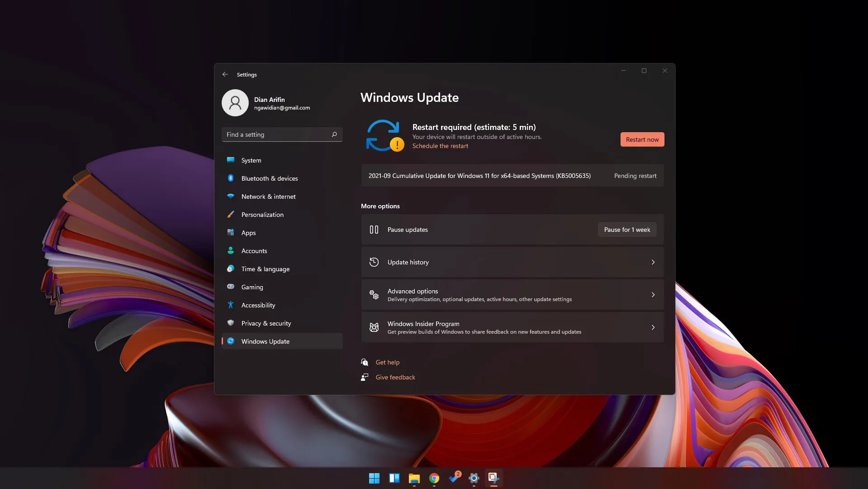Click the user profile avatar
Screen dimensions: 868x489
[x=235, y=103]
